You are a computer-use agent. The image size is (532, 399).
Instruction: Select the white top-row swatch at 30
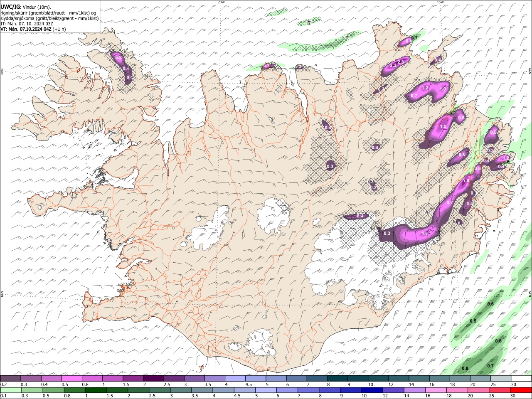(x=521, y=378)
